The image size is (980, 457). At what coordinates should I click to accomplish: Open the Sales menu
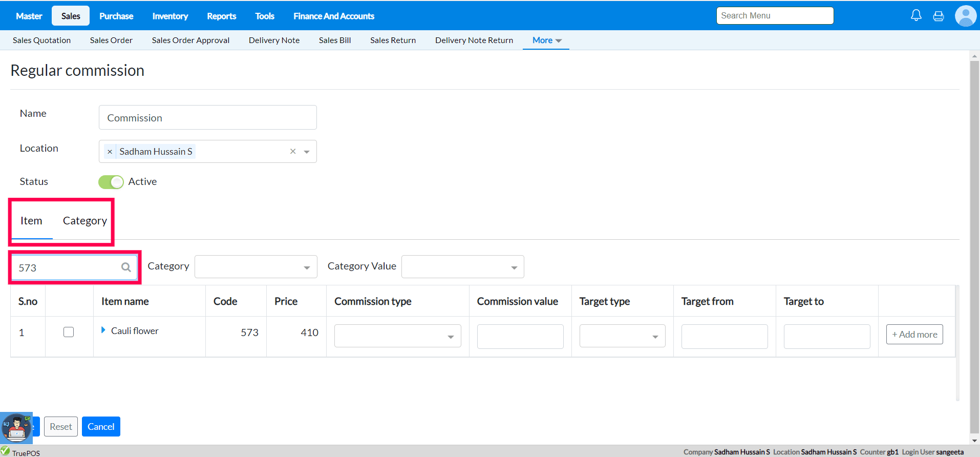click(x=71, y=16)
